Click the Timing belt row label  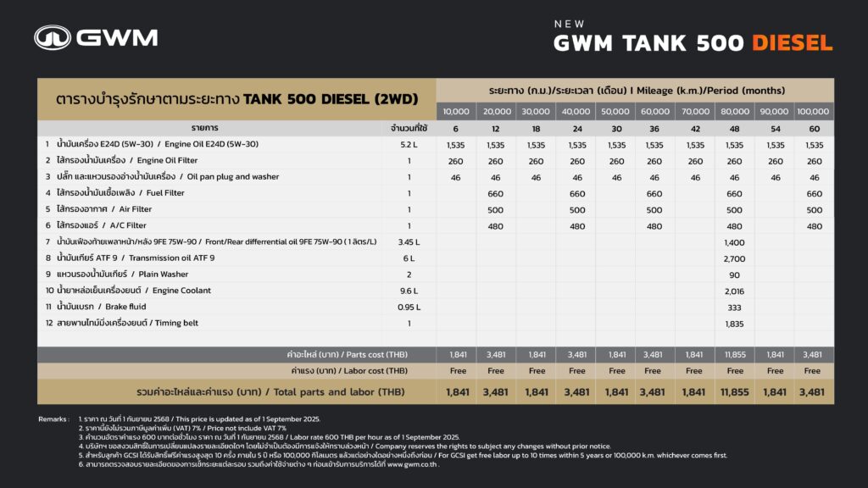(x=127, y=323)
